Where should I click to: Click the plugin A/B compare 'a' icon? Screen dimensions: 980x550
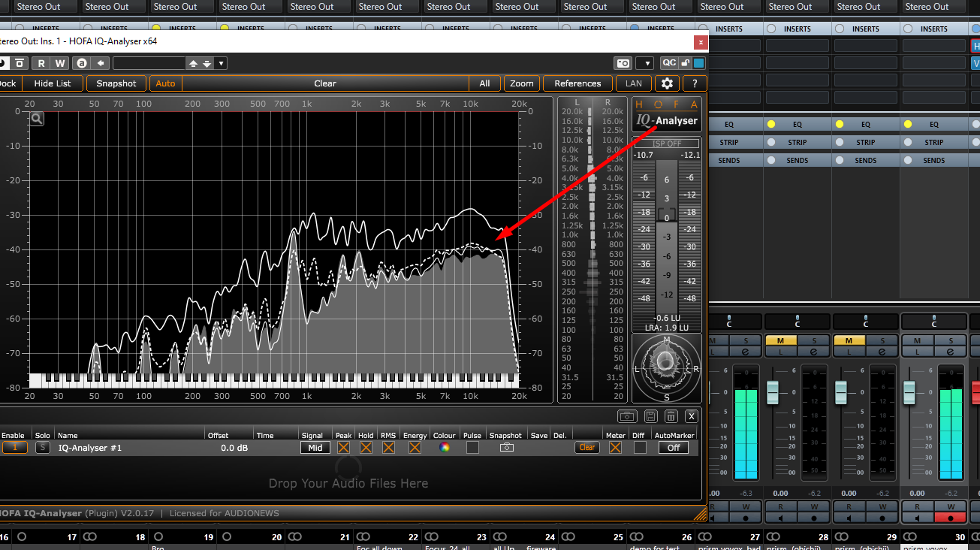(82, 63)
